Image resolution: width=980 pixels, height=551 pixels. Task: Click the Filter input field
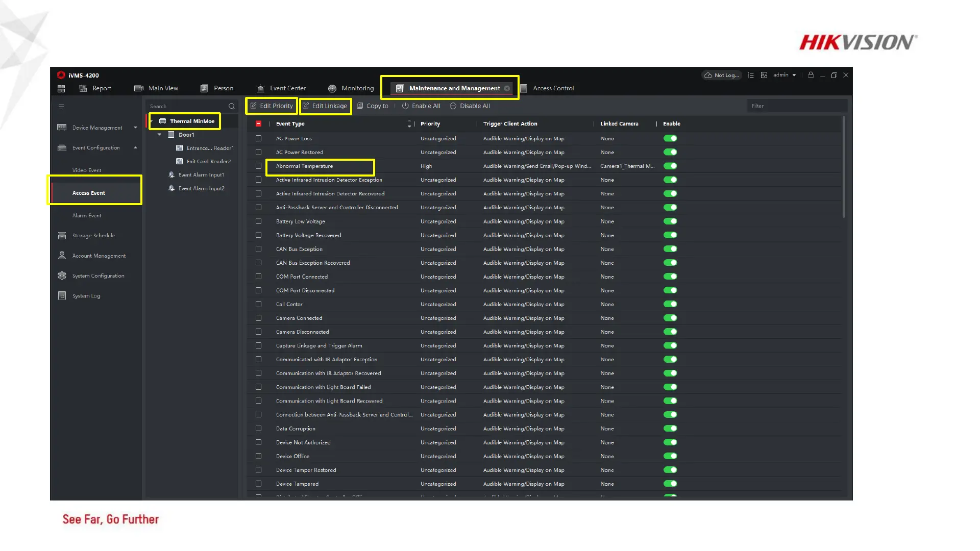pos(797,106)
